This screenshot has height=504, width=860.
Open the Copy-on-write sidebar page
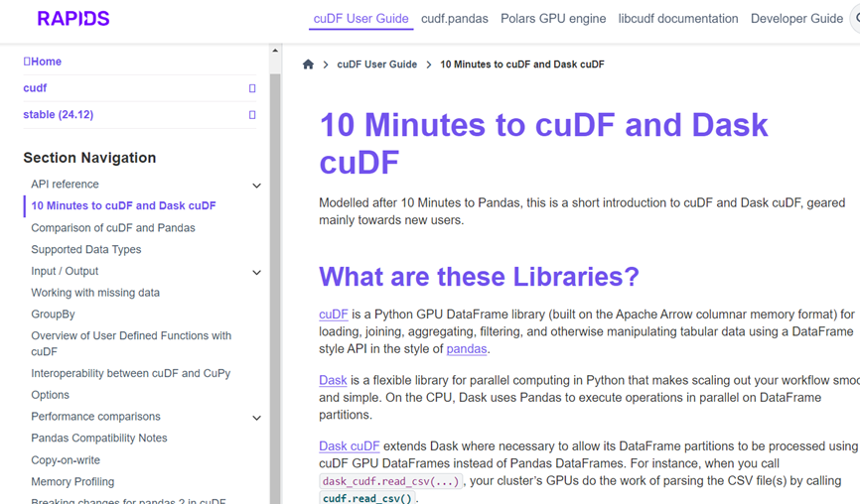click(66, 460)
